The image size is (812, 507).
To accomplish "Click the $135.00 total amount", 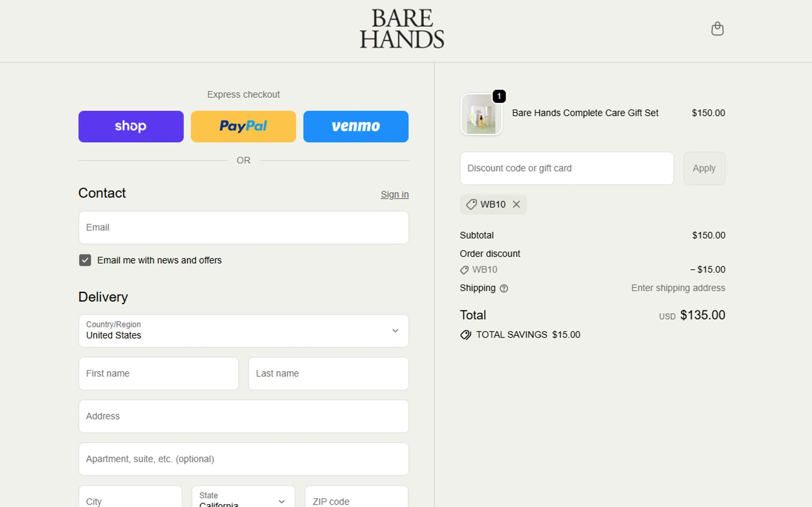I will [x=703, y=315].
